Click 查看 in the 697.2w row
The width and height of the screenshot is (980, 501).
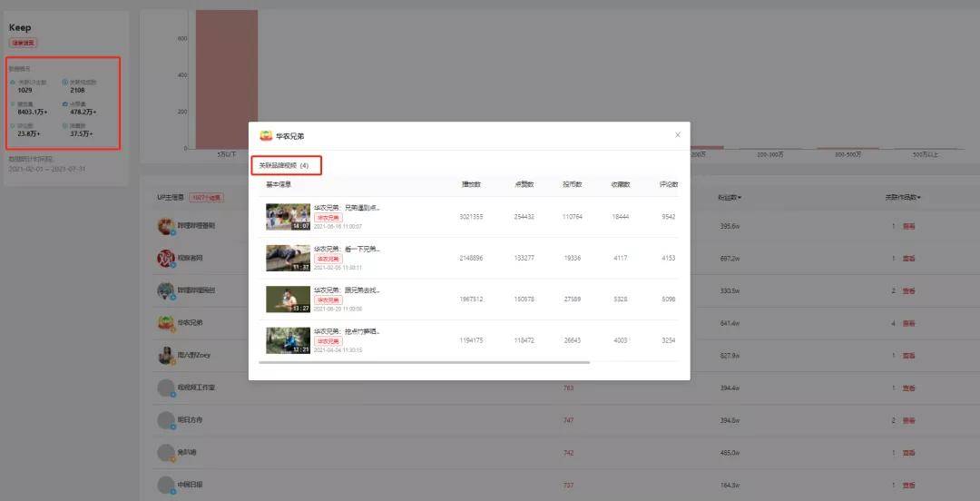point(908,259)
